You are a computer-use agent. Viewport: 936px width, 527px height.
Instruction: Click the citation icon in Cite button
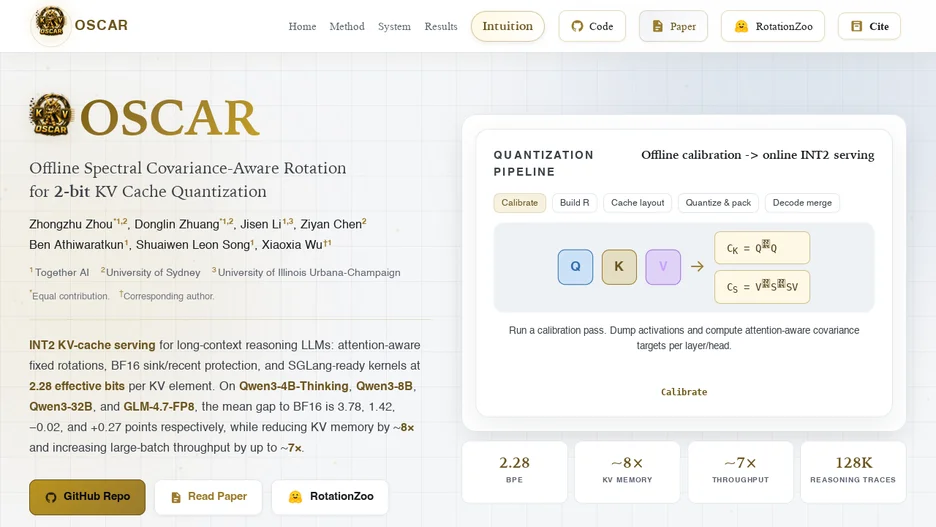[856, 26]
